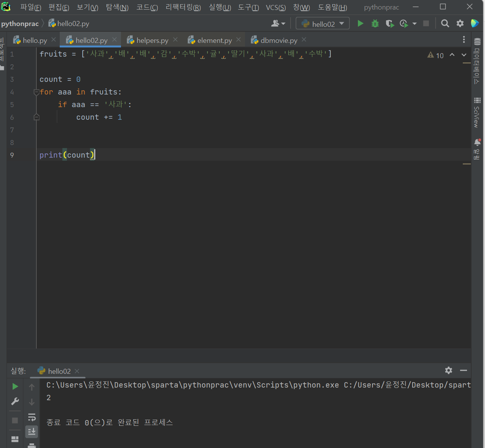The width and height of the screenshot is (485, 448).
Task: Close the hello.py tab
Action: click(54, 39)
